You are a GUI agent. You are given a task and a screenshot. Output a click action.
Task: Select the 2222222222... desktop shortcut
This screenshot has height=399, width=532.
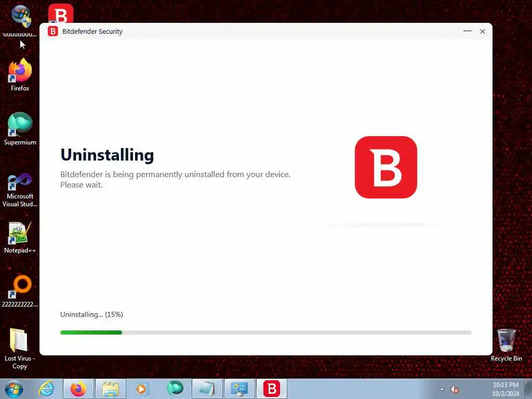click(x=20, y=291)
